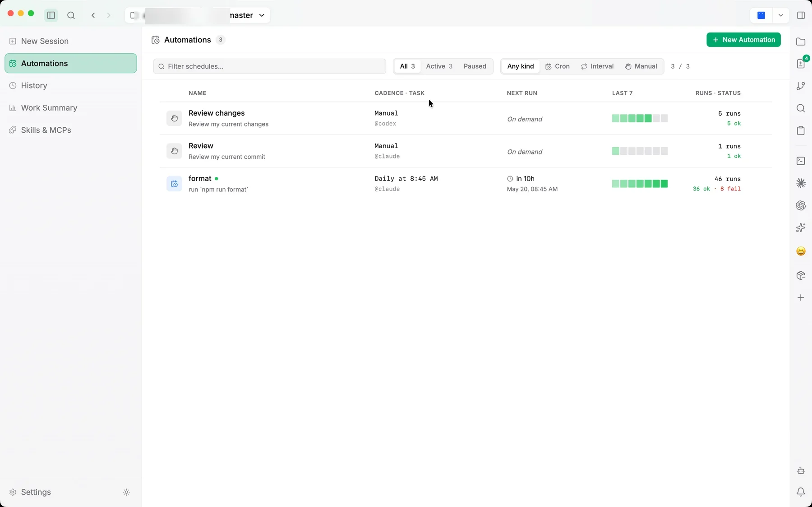
Task: Click the last-7 run bars for Review
Action: pyautogui.click(x=640, y=151)
